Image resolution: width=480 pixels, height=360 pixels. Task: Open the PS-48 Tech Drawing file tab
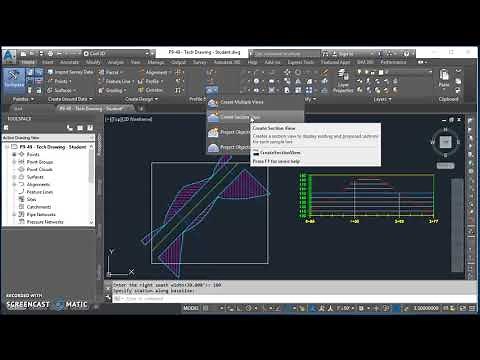point(95,108)
